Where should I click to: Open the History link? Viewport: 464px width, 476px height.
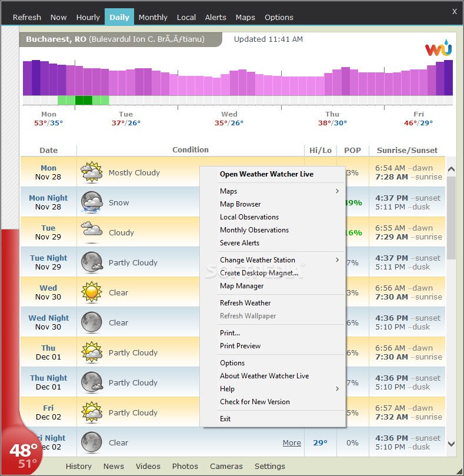pyautogui.click(x=79, y=466)
